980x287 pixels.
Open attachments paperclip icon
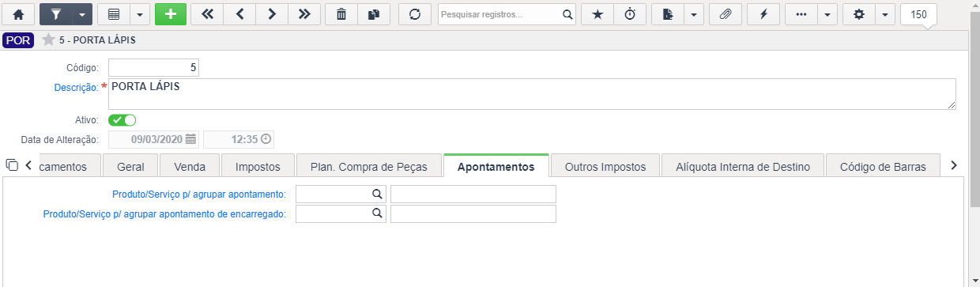point(725,14)
